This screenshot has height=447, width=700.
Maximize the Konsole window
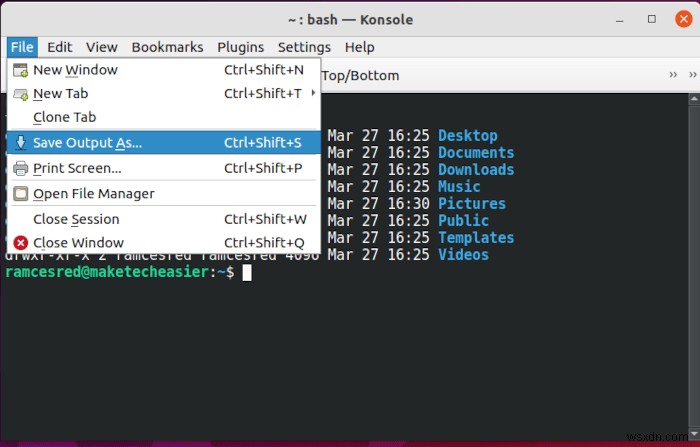(x=652, y=19)
